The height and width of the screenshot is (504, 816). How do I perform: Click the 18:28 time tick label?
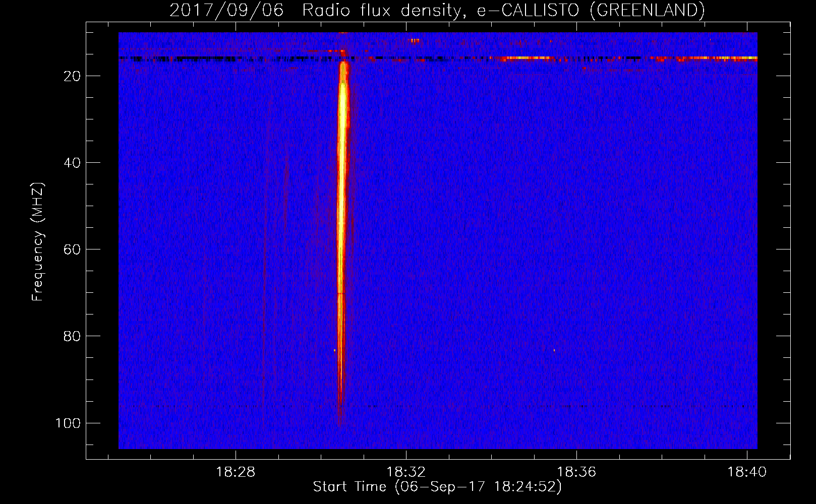pyautogui.click(x=236, y=472)
